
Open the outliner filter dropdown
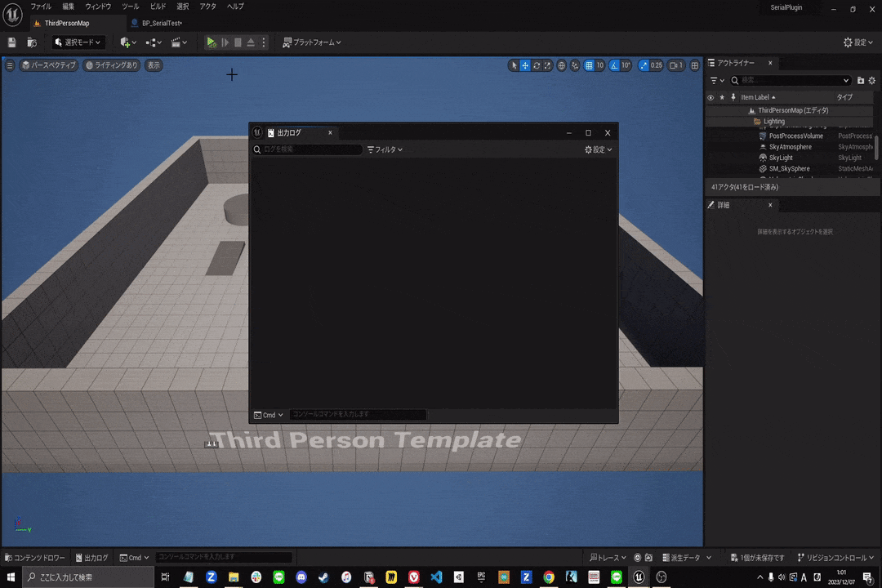(x=717, y=81)
